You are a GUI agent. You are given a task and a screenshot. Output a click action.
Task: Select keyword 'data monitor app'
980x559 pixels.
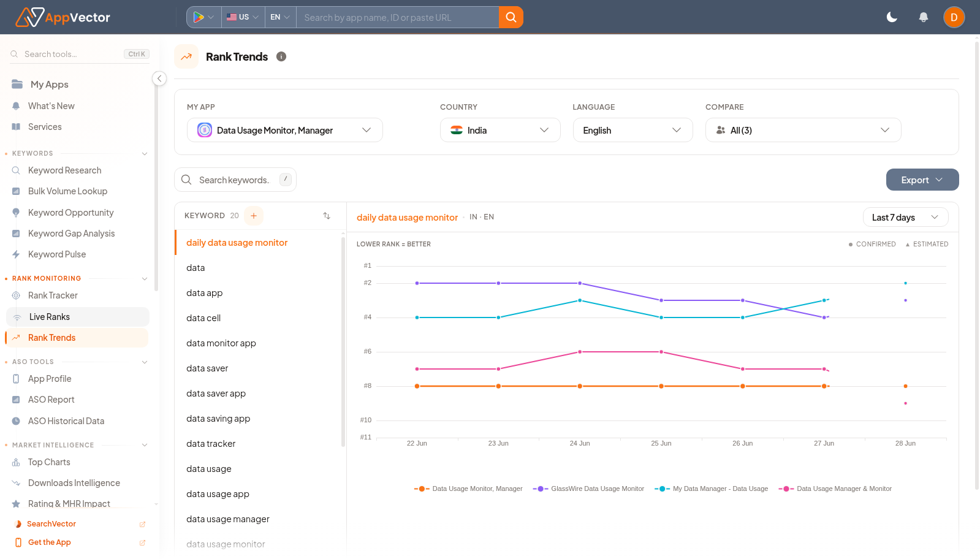(x=258, y=343)
